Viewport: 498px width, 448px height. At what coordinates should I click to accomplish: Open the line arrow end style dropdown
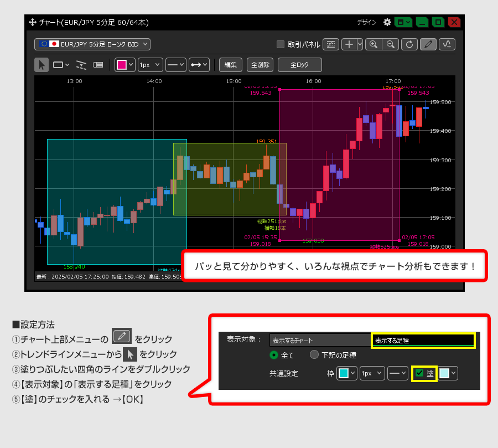pos(199,65)
